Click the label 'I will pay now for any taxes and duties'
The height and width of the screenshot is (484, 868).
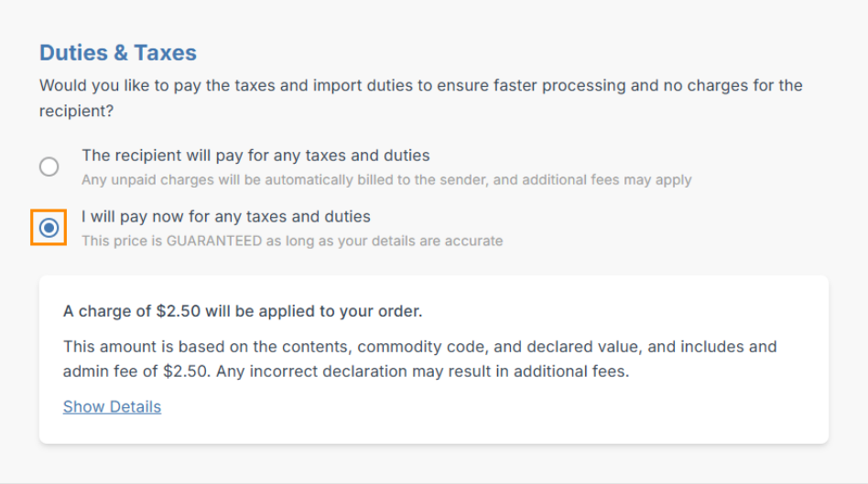pyautogui.click(x=226, y=217)
